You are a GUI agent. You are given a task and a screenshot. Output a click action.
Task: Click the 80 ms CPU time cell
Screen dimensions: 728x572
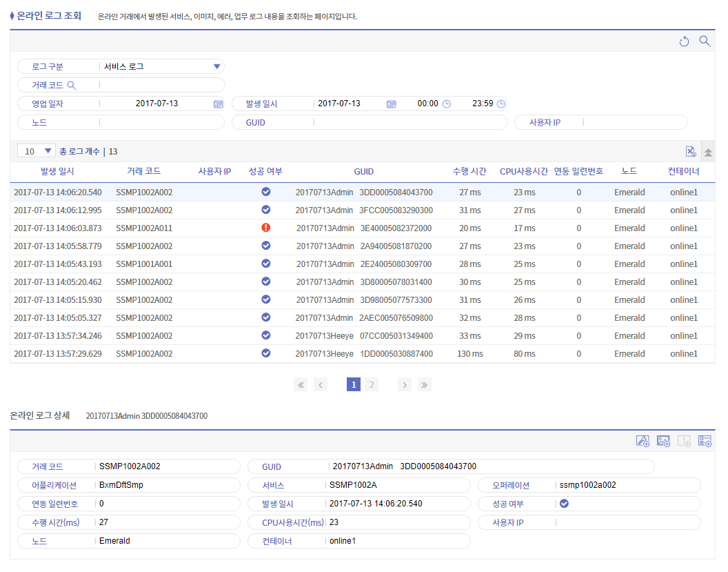[x=524, y=354]
